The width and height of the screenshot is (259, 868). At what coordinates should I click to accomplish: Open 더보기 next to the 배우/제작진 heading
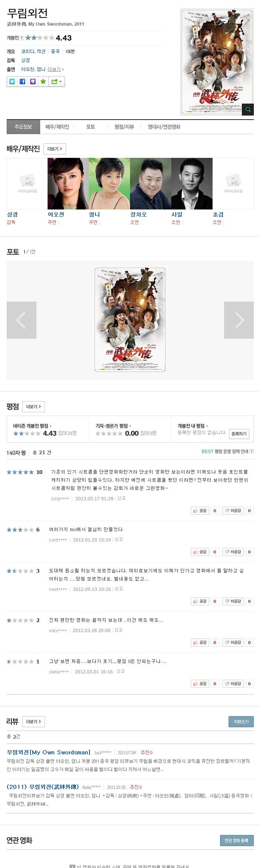55,149
